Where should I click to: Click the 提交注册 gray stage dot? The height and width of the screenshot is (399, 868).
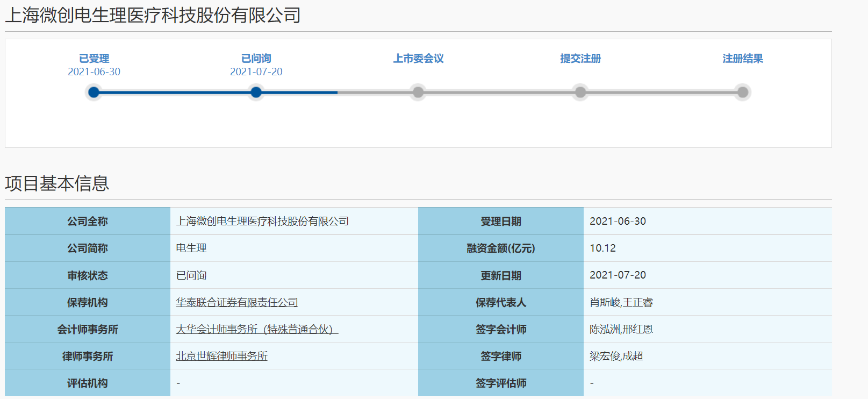[x=580, y=92]
